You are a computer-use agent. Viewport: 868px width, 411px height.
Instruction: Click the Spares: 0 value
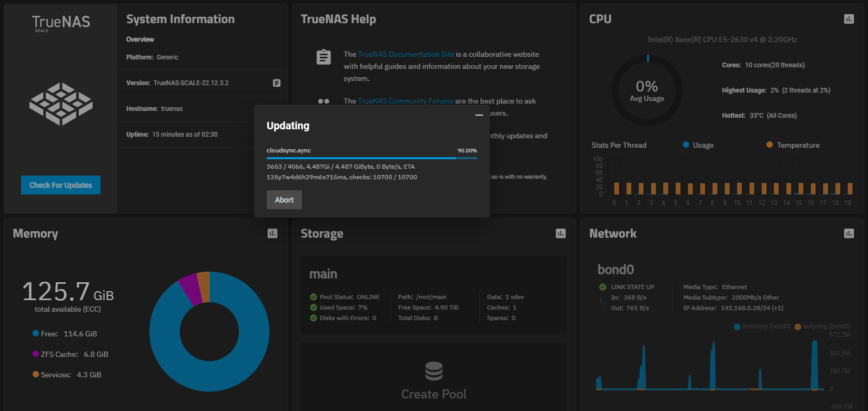[x=501, y=318]
